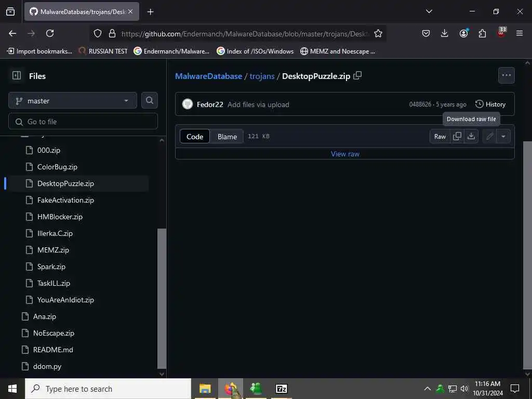
Task: Open Fedor22 user profile link
Action: tap(210, 104)
